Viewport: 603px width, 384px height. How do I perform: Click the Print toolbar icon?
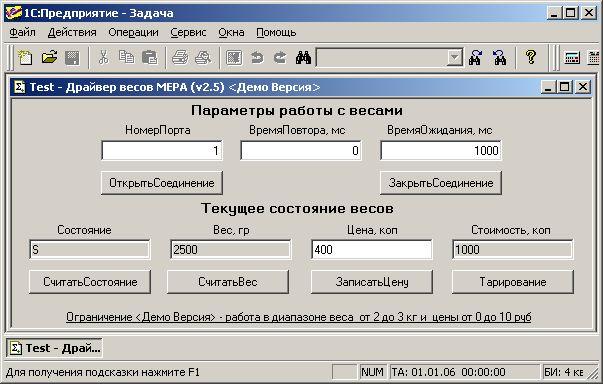[x=180, y=58]
